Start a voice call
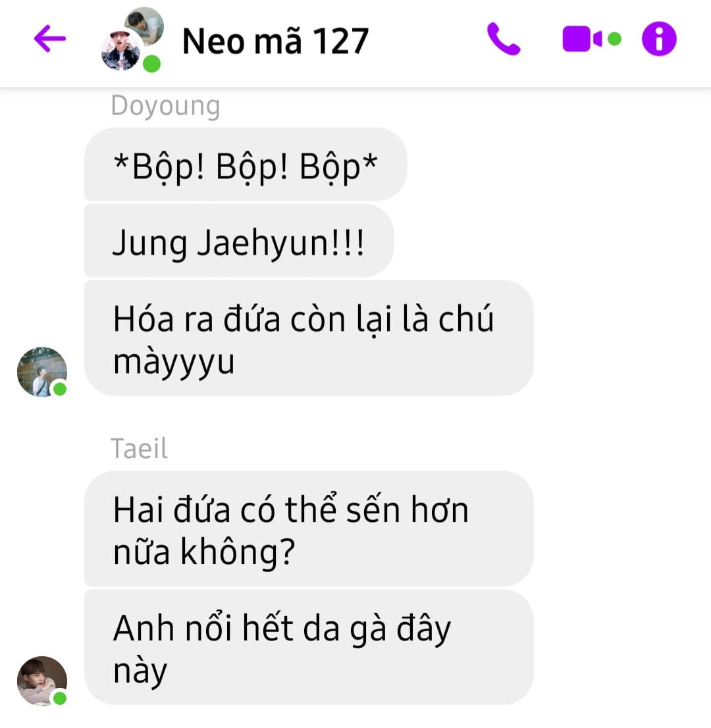Viewport: 711px width, 728px height. tap(504, 39)
